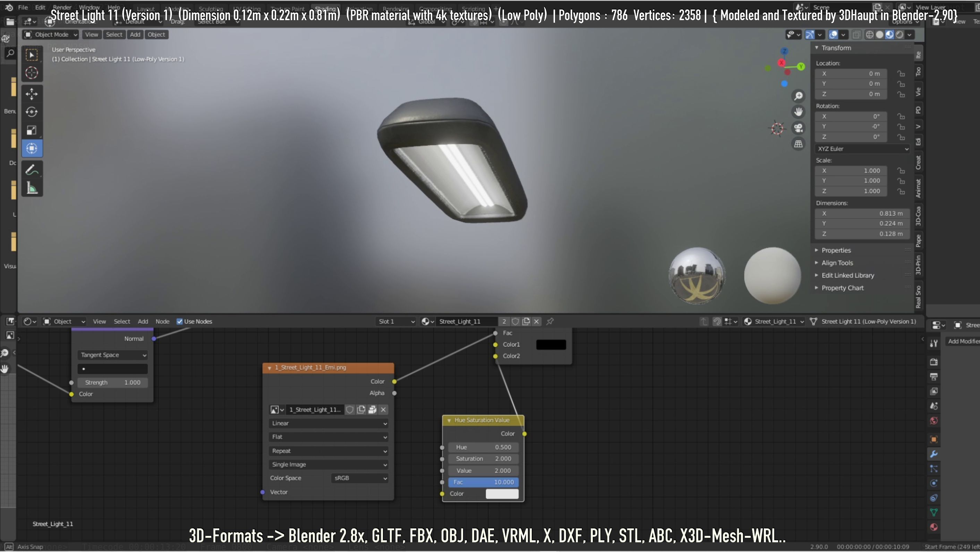Click the Saturation 2.000 field
The width and height of the screenshot is (980, 552).
pos(483,459)
